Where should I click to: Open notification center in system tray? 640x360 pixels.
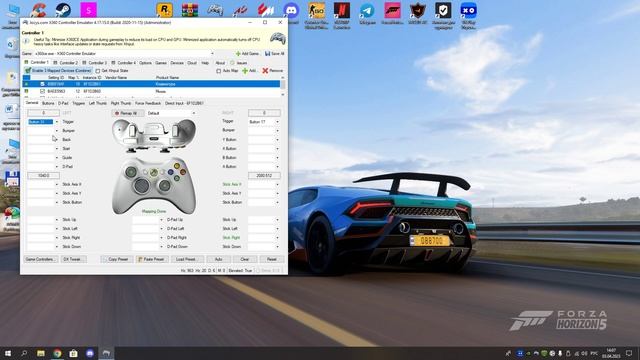(x=629, y=353)
